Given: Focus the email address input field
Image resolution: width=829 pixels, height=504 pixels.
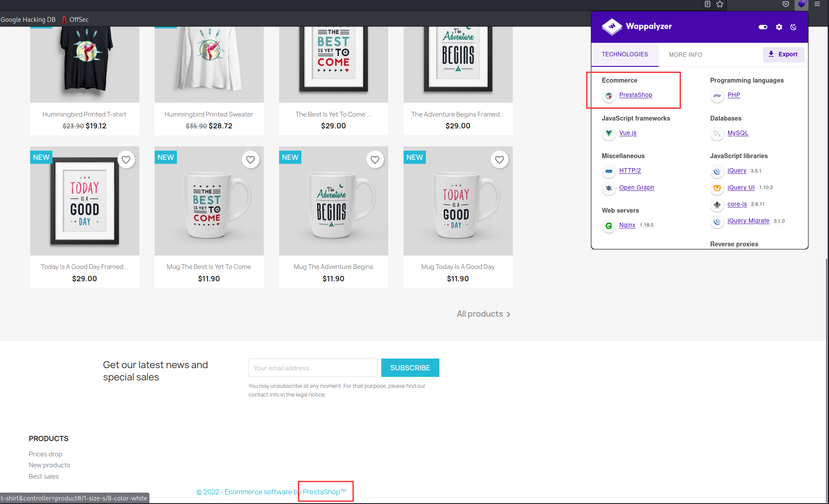Looking at the screenshot, I should (x=313, y=368).
